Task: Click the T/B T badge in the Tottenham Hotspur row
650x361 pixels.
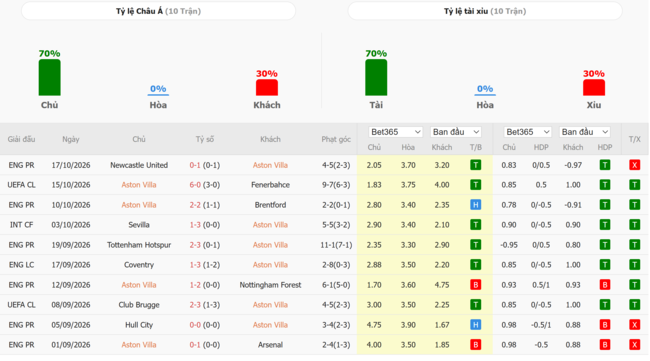Action: [x=475, y=245]
